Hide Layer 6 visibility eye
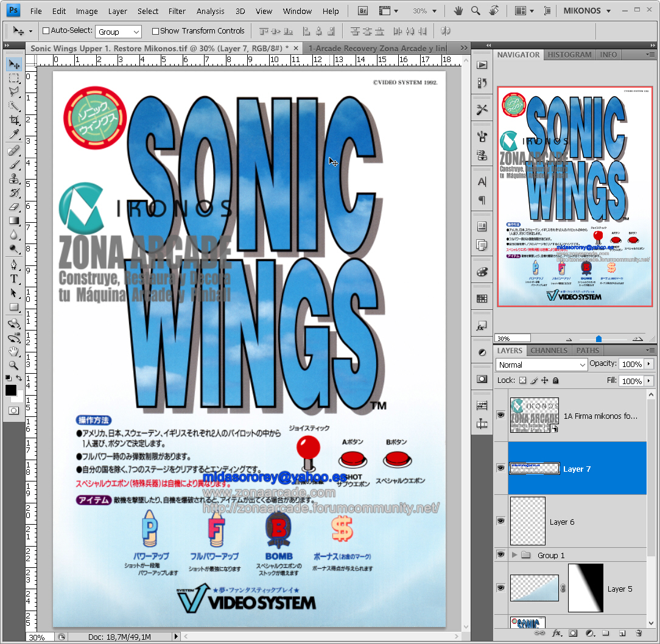Viewport: 660px width, 644px height. (500, 521)
